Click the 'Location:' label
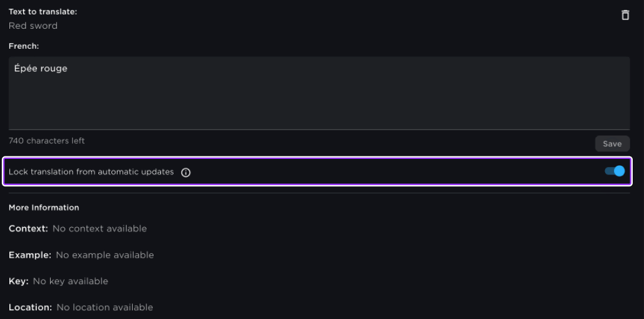Viewport: 644px width, 319px height. (30, 308)
